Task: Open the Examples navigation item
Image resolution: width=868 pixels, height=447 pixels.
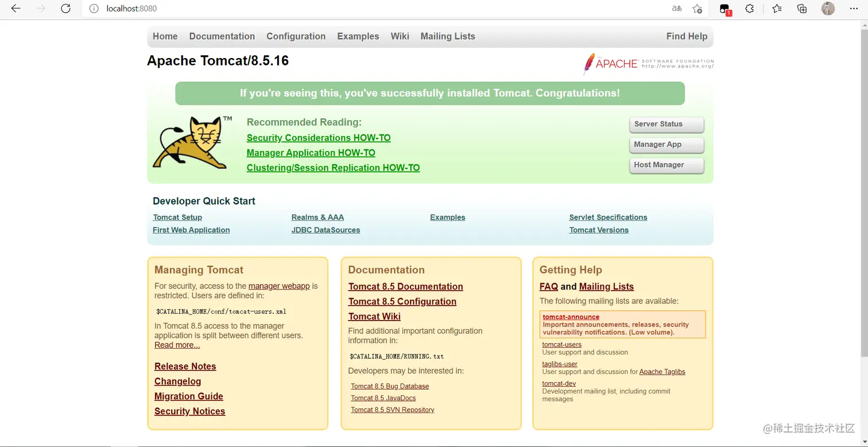Action: click(x=358, y=36)
